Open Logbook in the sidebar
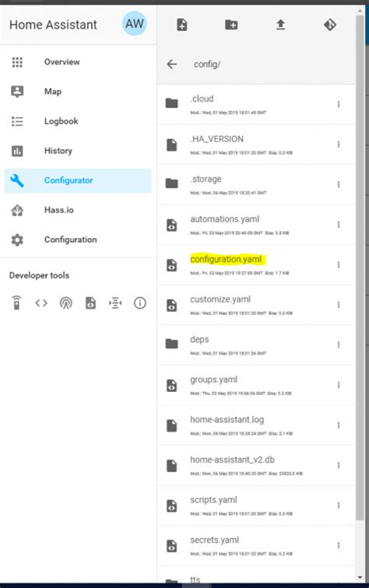Screen dimensions: 369x588 tap(78, 121)
